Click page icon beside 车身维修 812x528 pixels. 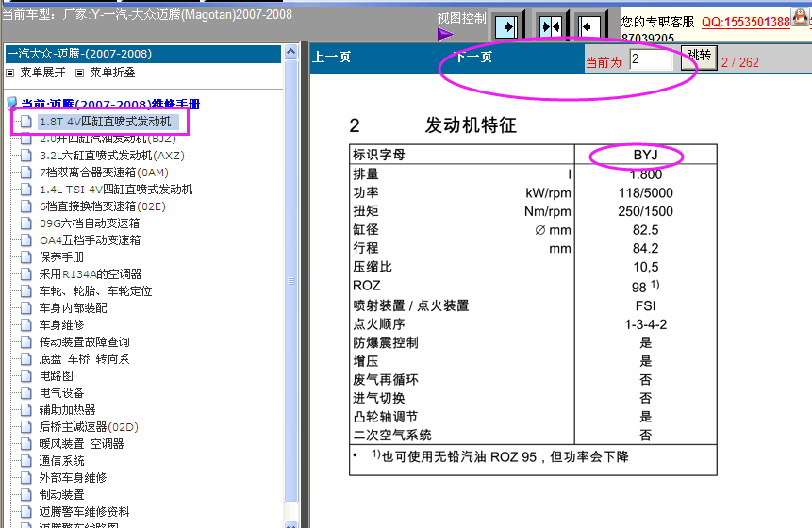point(25,325)
